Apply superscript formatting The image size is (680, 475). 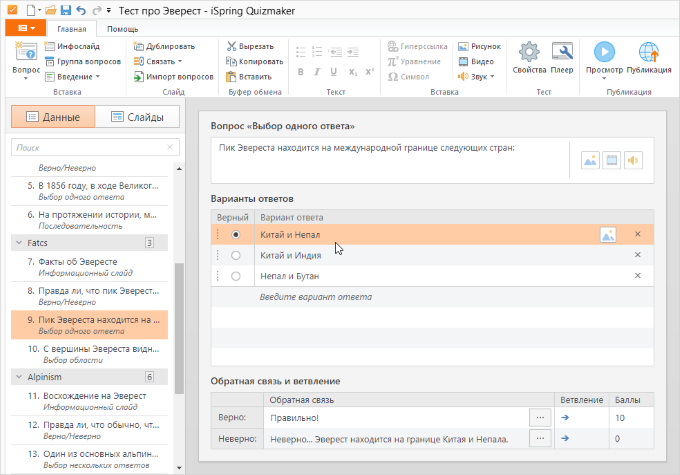click(x=369, y=72)
